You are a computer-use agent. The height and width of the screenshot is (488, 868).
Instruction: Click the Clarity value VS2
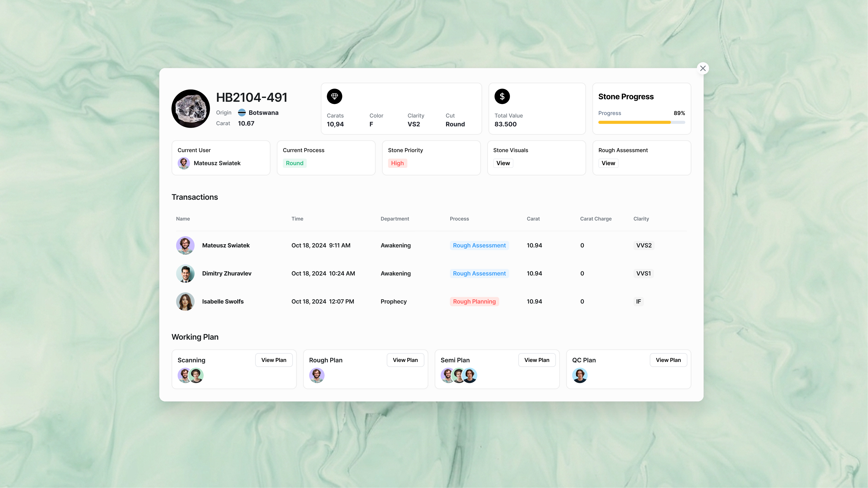[x=414, y=124]
